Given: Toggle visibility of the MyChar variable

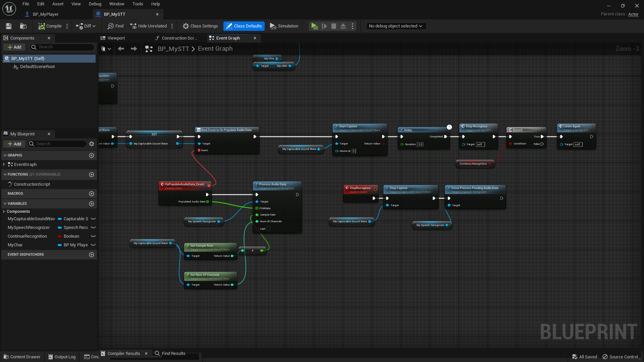Looking at the screenshot, I should (x=93, y=245).
